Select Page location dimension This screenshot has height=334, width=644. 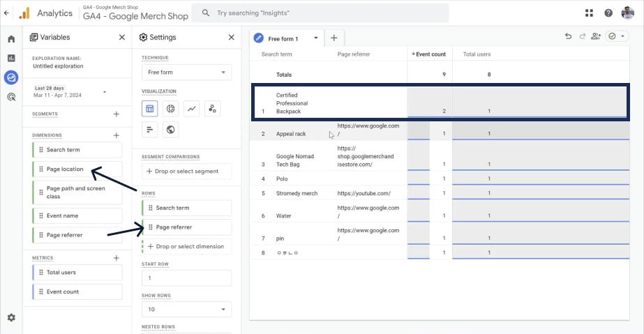click(x=77, y=169)
